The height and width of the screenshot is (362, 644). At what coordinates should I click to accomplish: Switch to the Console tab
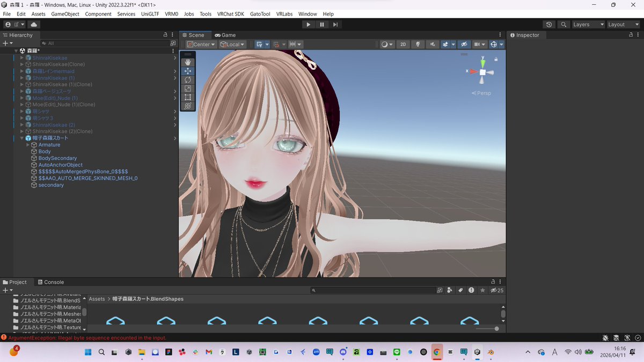point(50,282)
